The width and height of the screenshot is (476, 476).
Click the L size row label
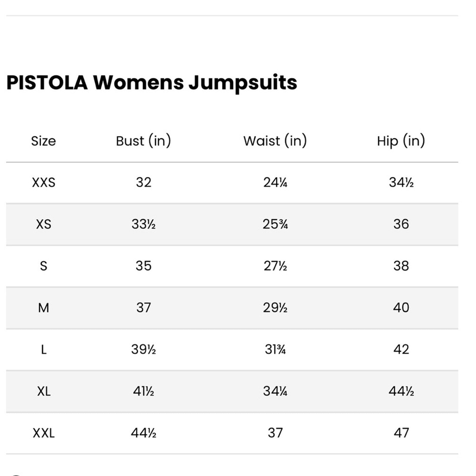click(x=43, y=349)
